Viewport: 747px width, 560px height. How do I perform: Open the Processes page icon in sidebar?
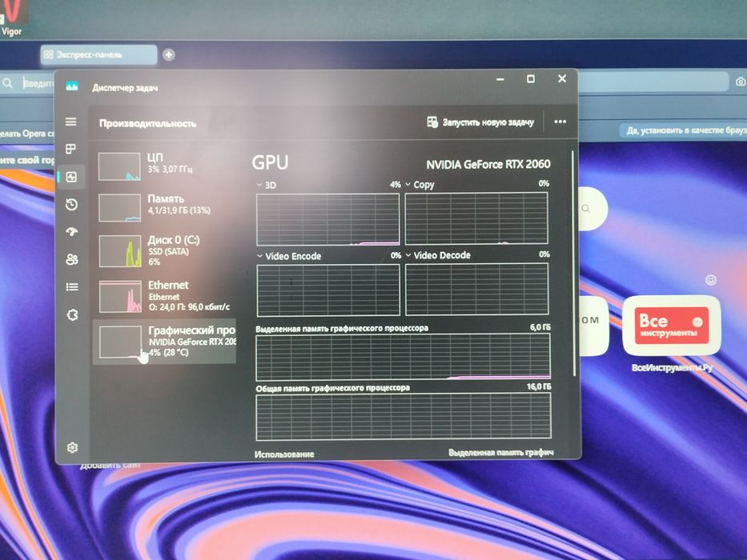(71, 149)
